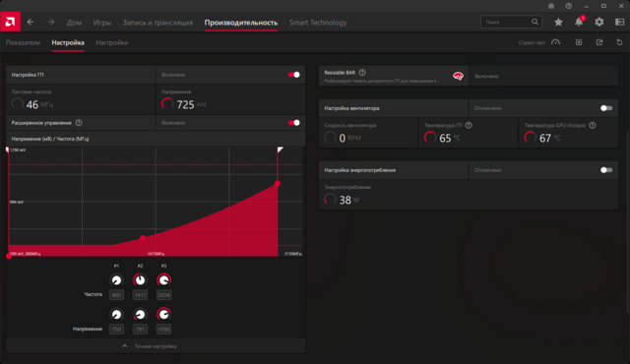The image size is (630, 364).
Task: Click the AMD logo home icon
Action: pos(10,22)
